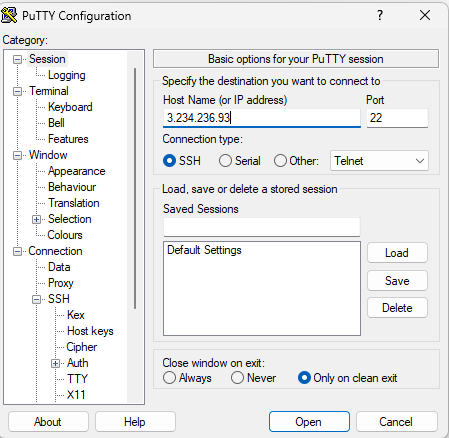Select SSH connection type radio button

(x=169, y=161)
